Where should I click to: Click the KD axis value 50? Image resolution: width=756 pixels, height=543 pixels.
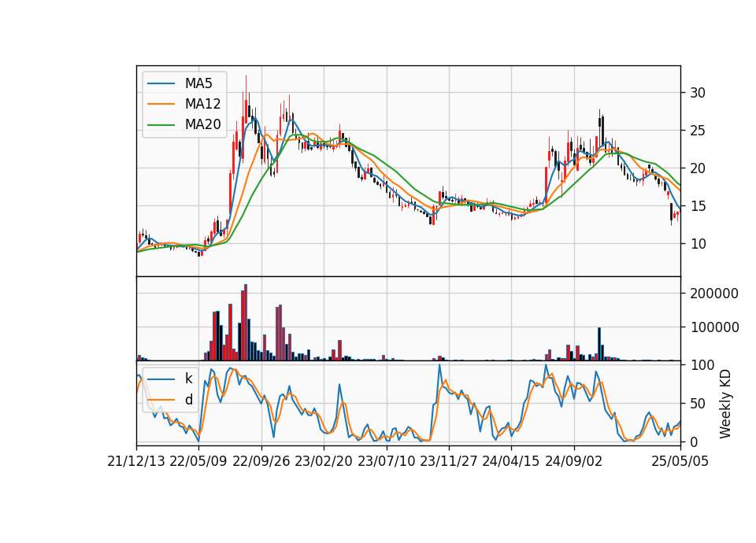tap(698, 403)
